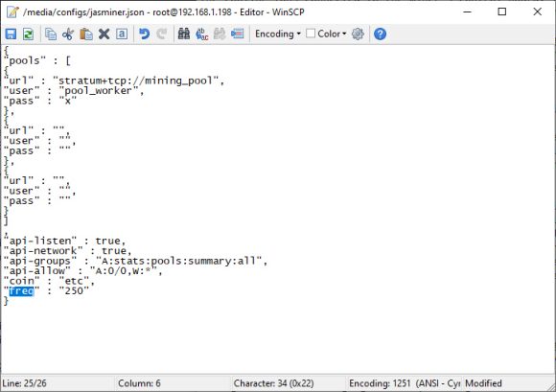This screenshot has width=556, height=392.
Task: Open Find with the binoculars icon
Action: (x=184, y=35)
